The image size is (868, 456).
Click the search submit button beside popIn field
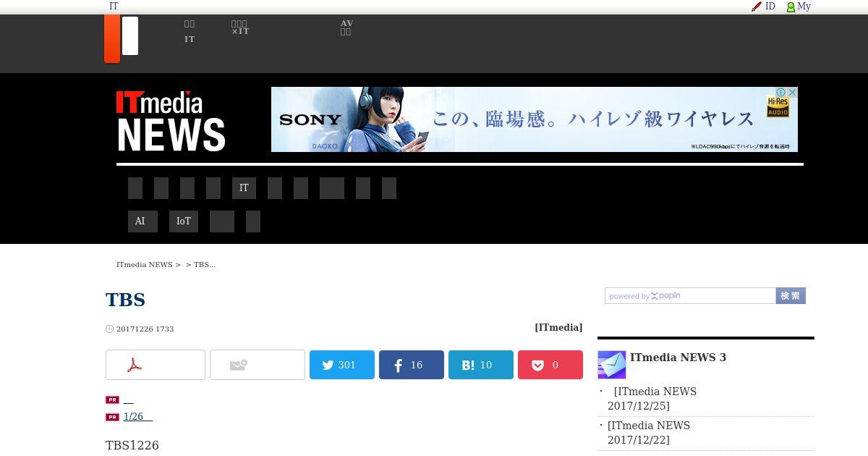(791, 296)
